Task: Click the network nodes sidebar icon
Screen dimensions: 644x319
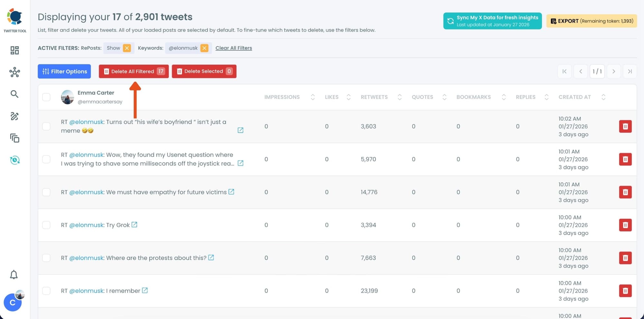Action: [14, 72]
